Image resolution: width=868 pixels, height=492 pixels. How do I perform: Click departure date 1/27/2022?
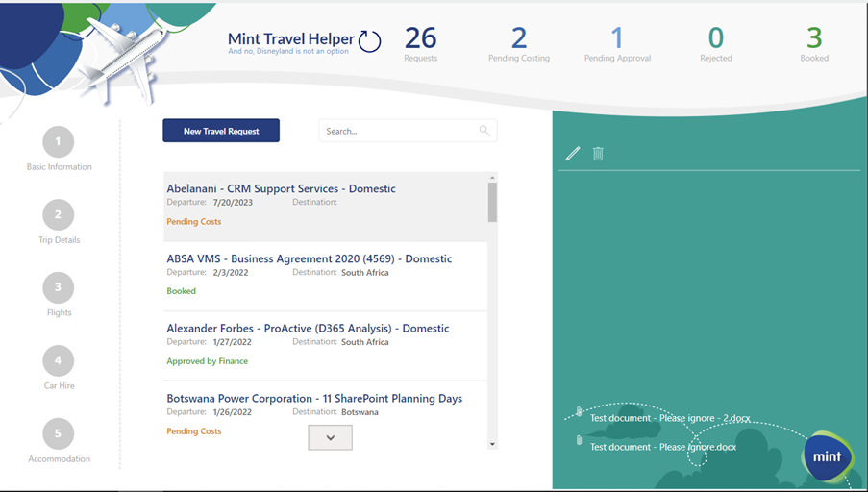(232, 342)
